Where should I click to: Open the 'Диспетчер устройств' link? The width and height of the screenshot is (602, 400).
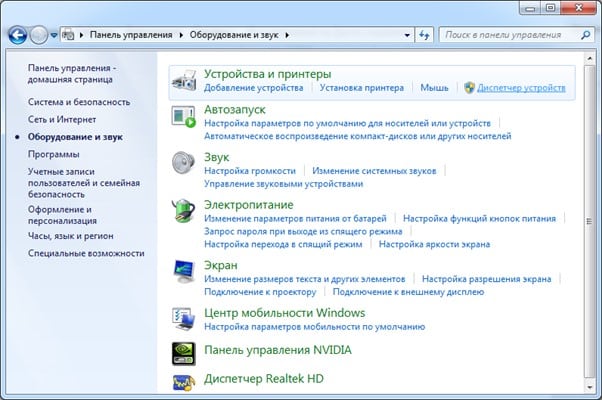tap(521, 88)
